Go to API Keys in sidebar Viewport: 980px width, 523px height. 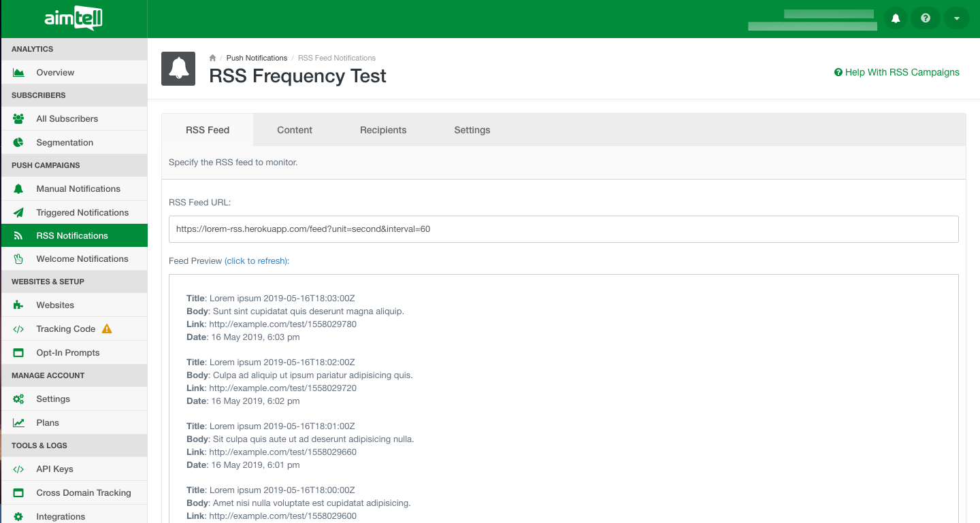[x=54, y=469]
